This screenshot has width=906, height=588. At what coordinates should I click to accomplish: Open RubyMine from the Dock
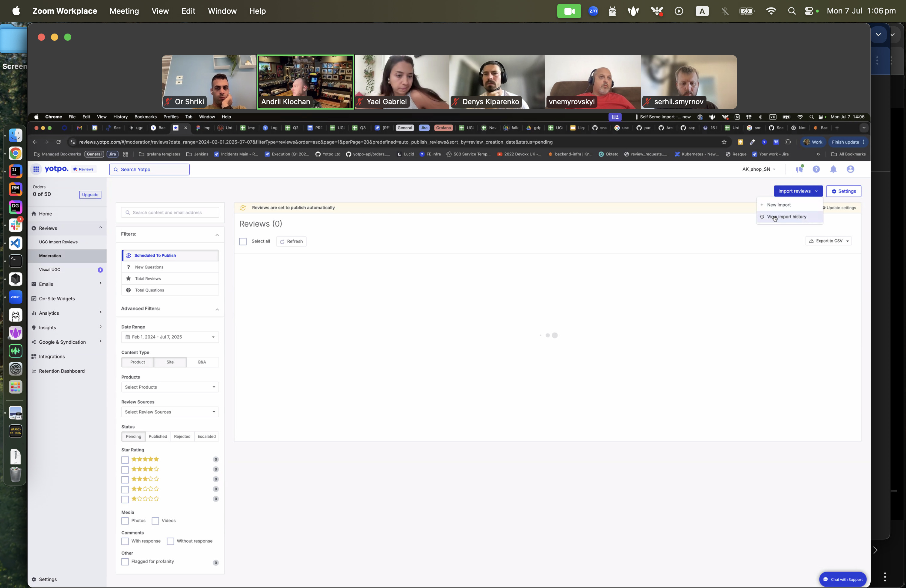point(16,189)
